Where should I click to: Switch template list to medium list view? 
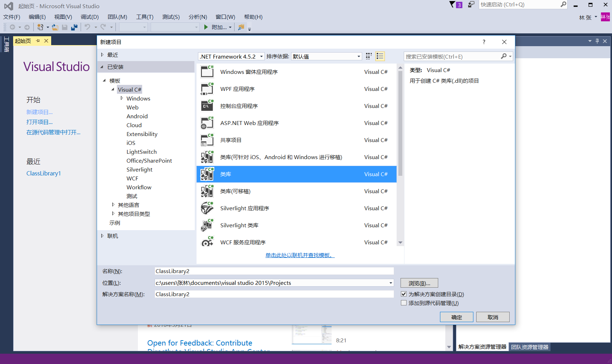pyautogui.click(x=380, y=56)
